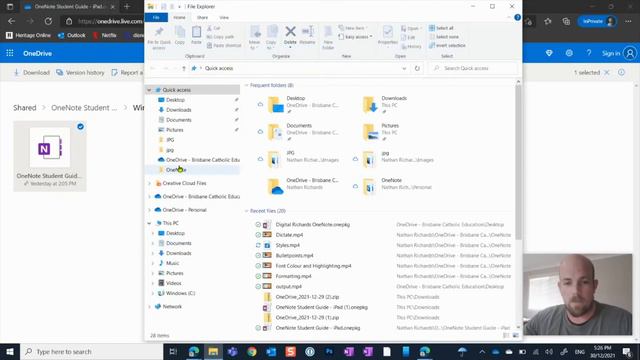Click the Up one level arrow

184,68
